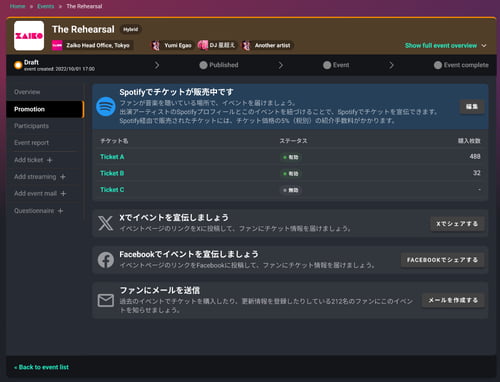Image resolution: width=500 pixels, height=382 pixels.
Task: Click the Zaiko event logo thumbnail
Action: [x=29, y=36]
